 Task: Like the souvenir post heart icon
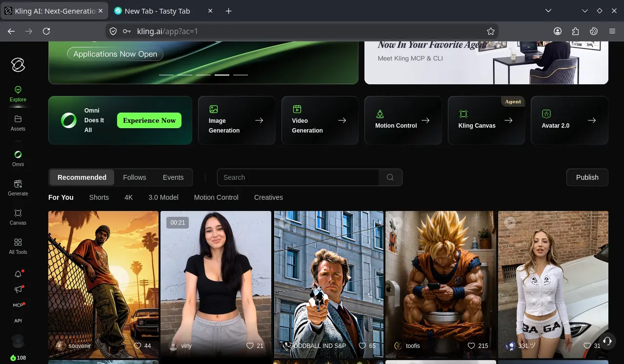pyautogui.click(x=138, y=345)
